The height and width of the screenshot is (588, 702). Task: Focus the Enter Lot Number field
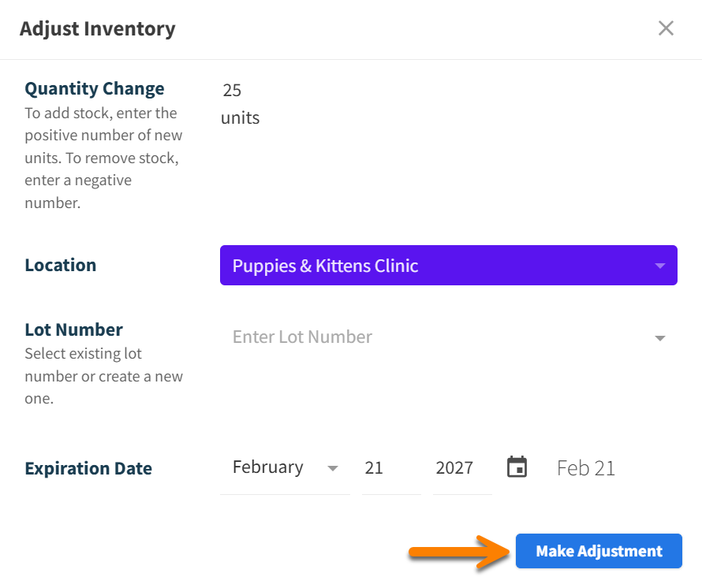(434, 337)
